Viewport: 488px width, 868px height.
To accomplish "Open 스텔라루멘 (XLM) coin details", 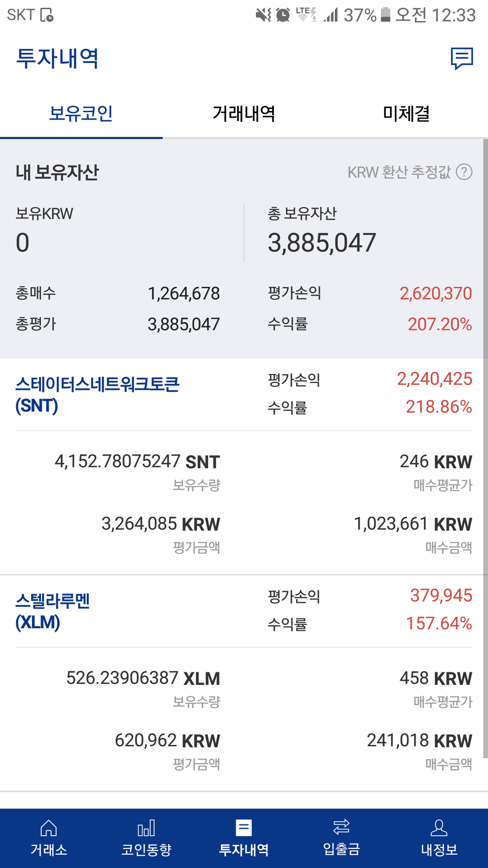I will click(x=53, y=611).
